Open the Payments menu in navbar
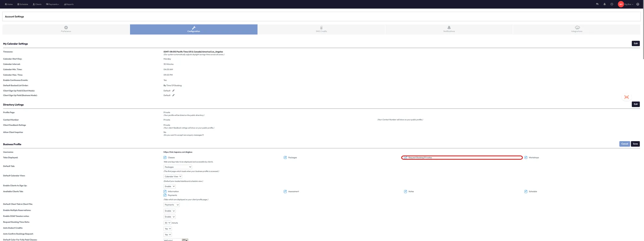 [x=53, y=4]
